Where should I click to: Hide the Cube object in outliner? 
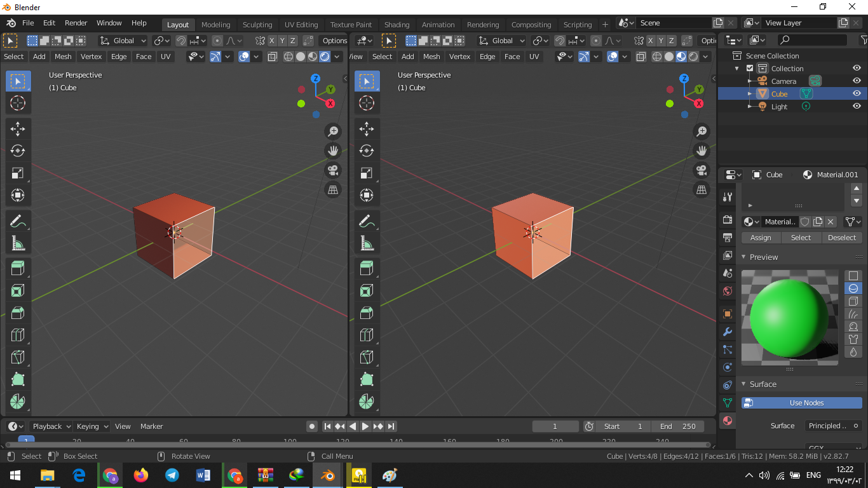857,93
